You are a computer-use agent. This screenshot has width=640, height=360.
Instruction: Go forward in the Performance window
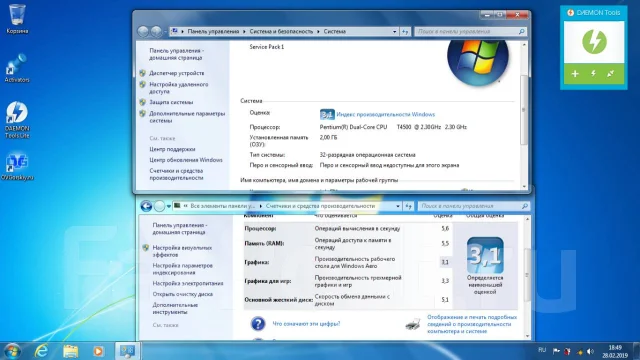pyautogui.click(x=160, y=206)
